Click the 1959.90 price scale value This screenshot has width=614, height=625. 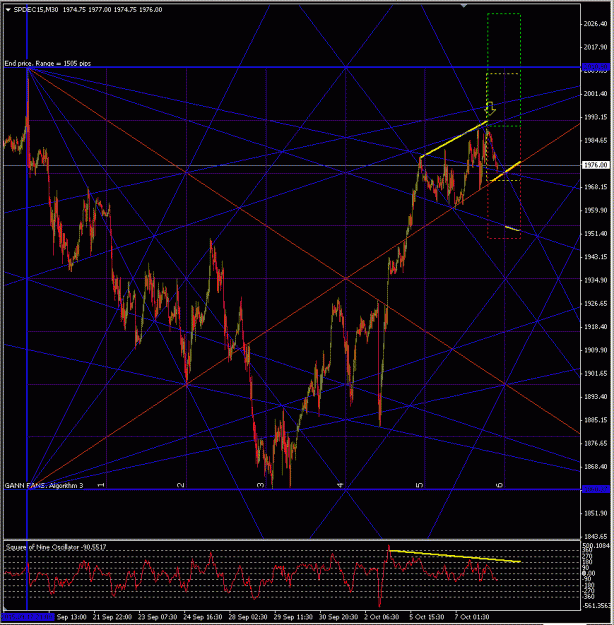pyautogui.click(x=595, y=210)
